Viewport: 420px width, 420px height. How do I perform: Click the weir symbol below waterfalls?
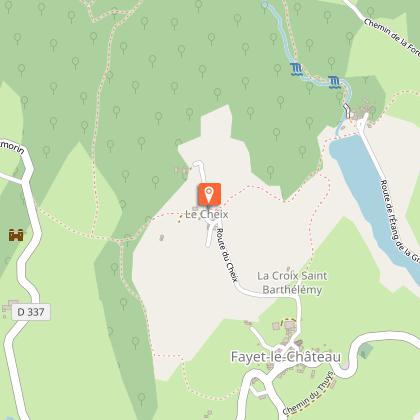pyautogui.click(x=347, y=110)
